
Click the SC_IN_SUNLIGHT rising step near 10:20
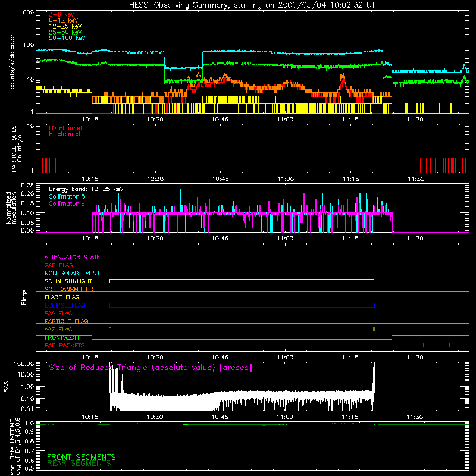coord(110,281)
